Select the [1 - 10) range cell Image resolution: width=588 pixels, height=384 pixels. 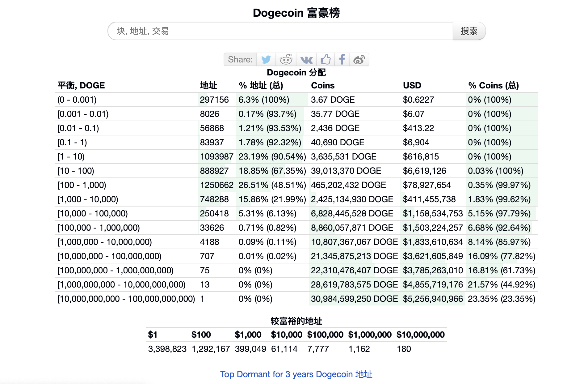click(x=71, y=156)
